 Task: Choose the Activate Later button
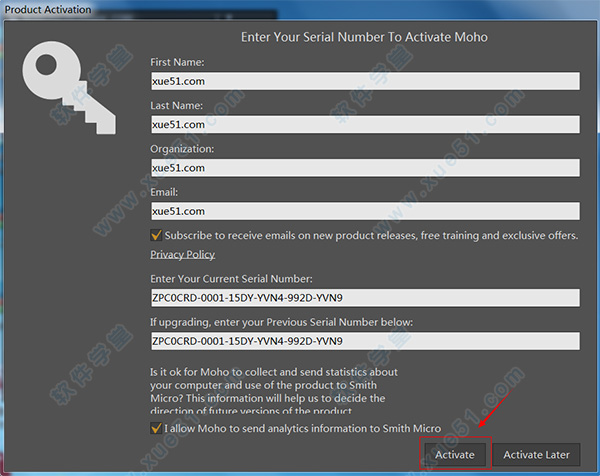536,455
